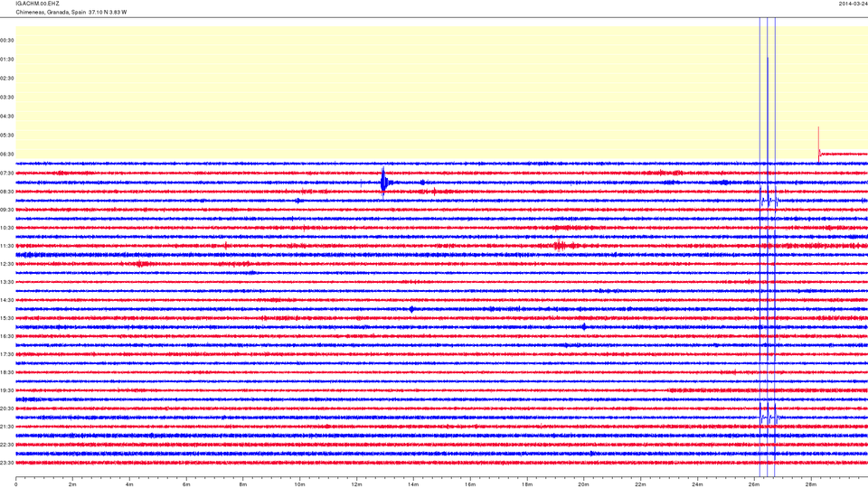Click the large blue seismic burst near 13m

point(384,182)
